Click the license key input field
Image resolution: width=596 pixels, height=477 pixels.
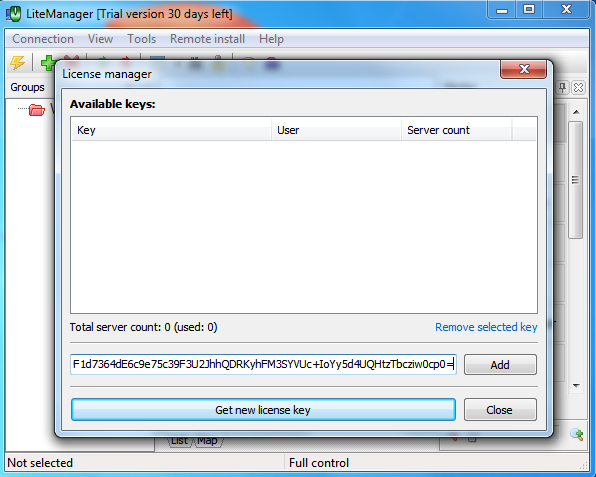tap(263, 364)
